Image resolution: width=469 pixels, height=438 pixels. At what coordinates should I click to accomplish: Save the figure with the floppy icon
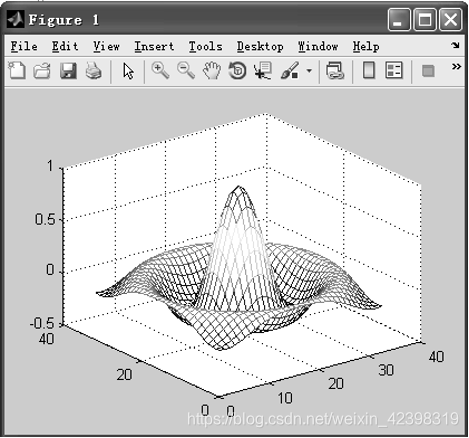tap(68, 71)
